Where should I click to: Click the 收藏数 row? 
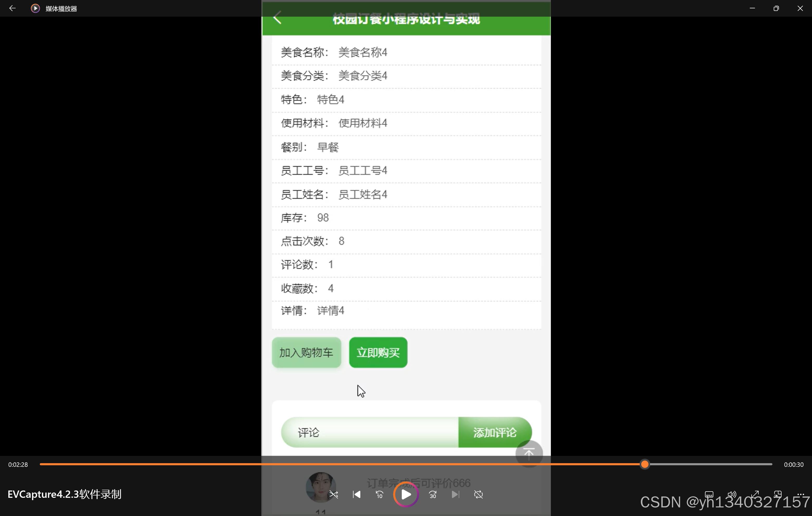[406, 289]
